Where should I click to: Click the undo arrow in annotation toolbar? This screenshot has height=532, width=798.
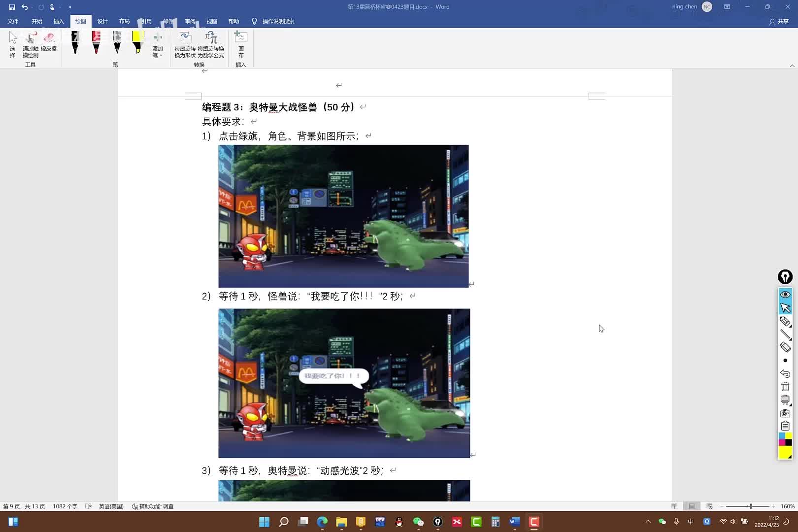(785, 373)
